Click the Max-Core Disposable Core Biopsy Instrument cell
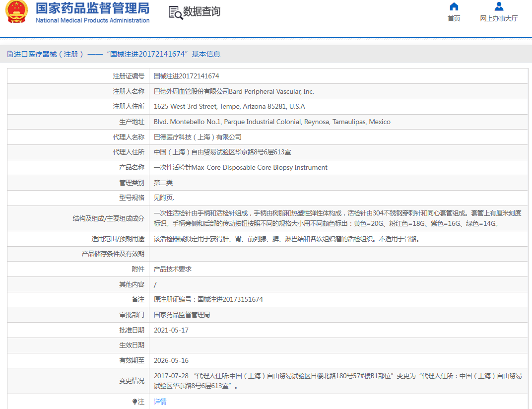This screenshot has width=532, height=409. (x=240, y=167)
